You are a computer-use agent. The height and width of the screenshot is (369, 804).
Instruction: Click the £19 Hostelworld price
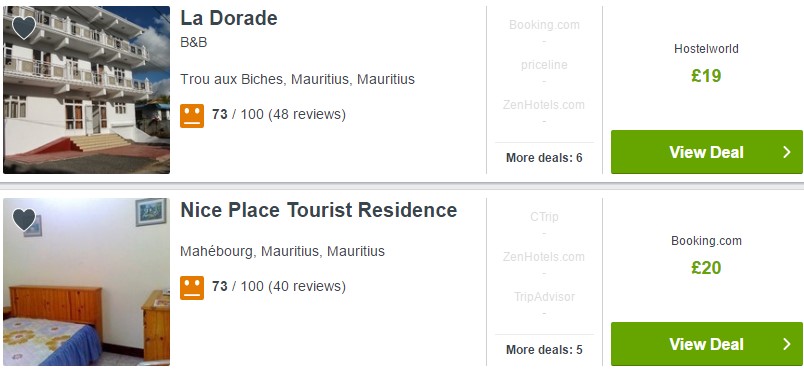706,76
